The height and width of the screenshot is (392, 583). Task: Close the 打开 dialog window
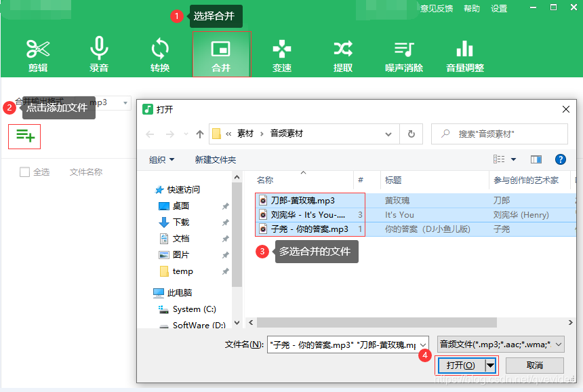point(566,109)
